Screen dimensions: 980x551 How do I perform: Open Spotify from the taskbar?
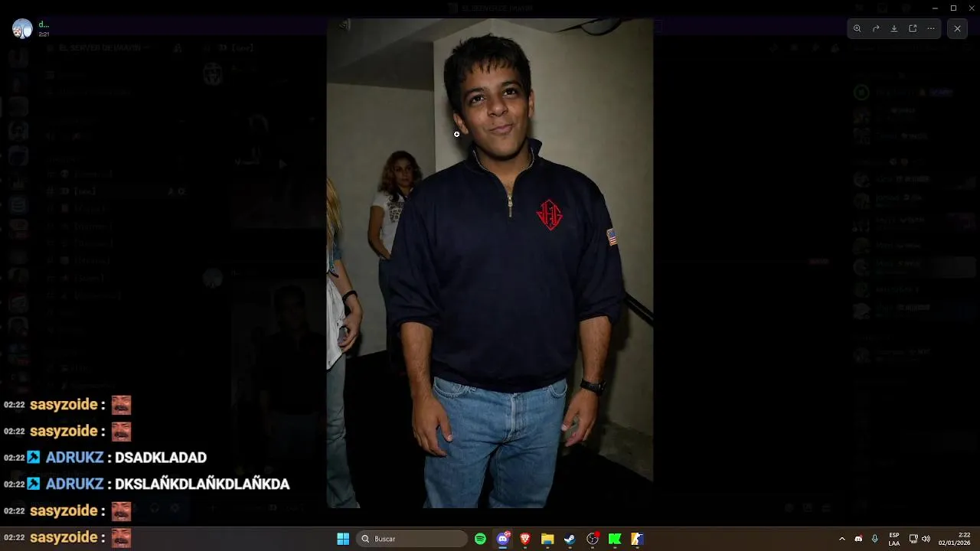pyautogui.click(x=480, y=539)
